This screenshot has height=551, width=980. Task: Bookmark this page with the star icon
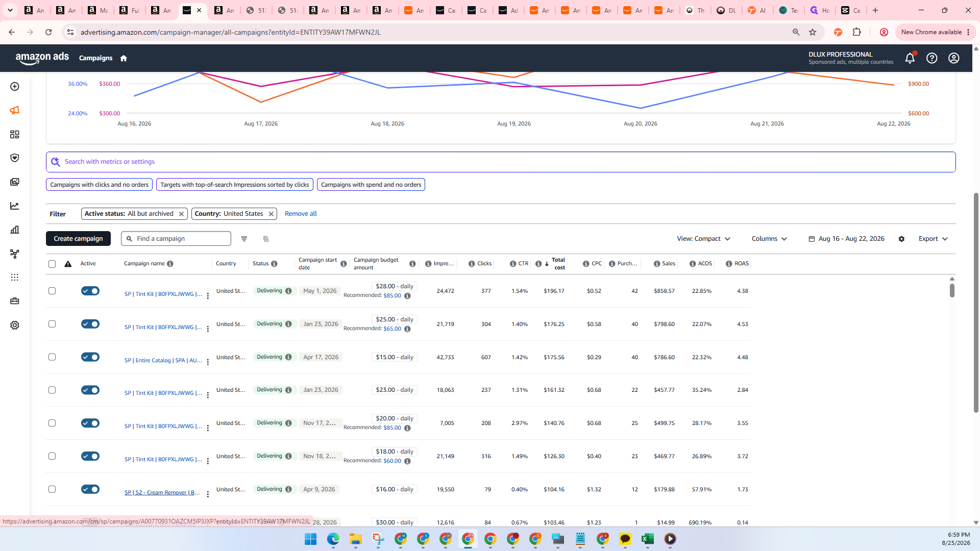[x=813, y=32]
